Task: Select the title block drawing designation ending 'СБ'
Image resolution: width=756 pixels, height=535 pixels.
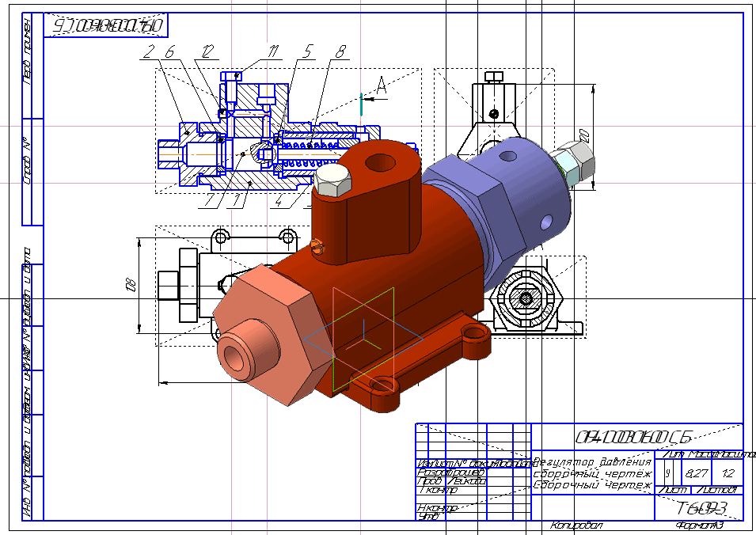Action: [633, 437]
